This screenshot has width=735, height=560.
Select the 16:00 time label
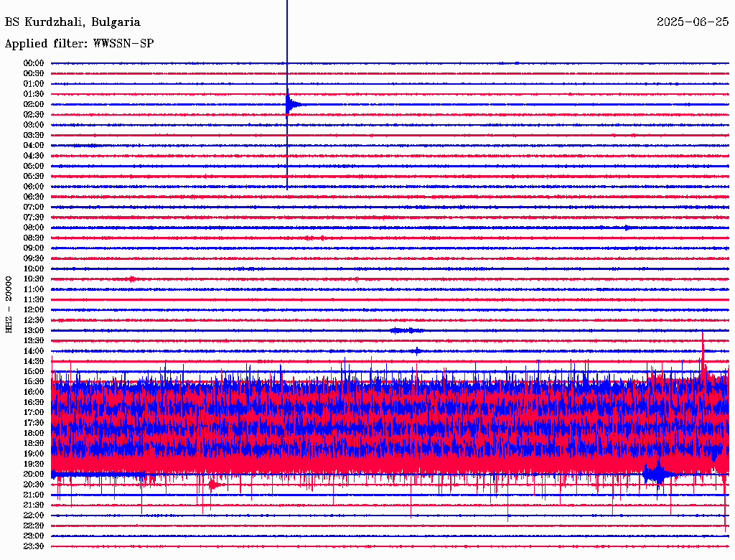coord(34,392)
